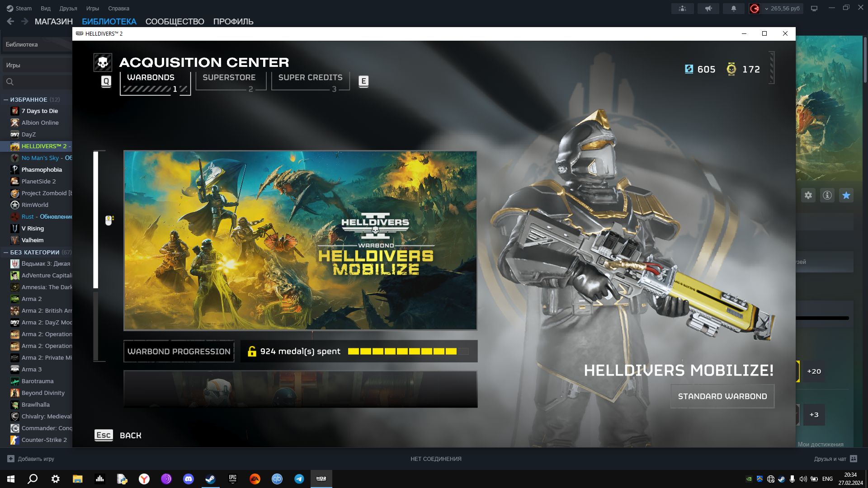This screenshot has width=868, height=488.
Task: Open system volume tray icon
Action: [803, 479]
